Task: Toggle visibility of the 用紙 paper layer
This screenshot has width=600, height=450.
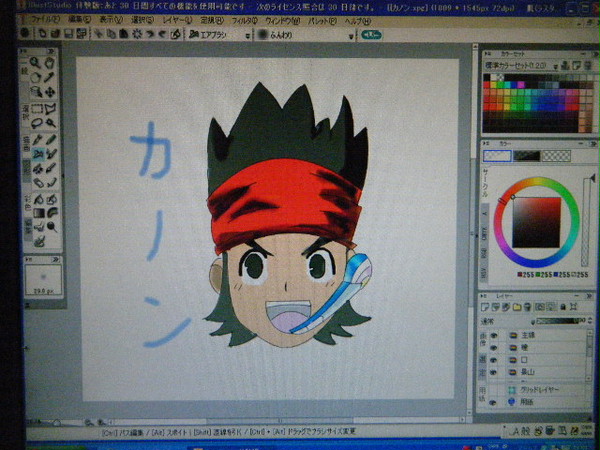Action: point(493,402)
